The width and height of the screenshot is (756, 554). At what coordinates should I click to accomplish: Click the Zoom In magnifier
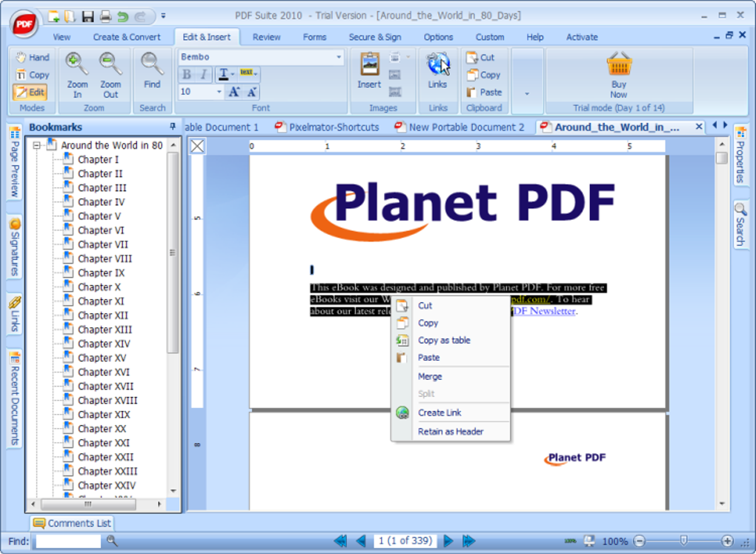(77, 76)
